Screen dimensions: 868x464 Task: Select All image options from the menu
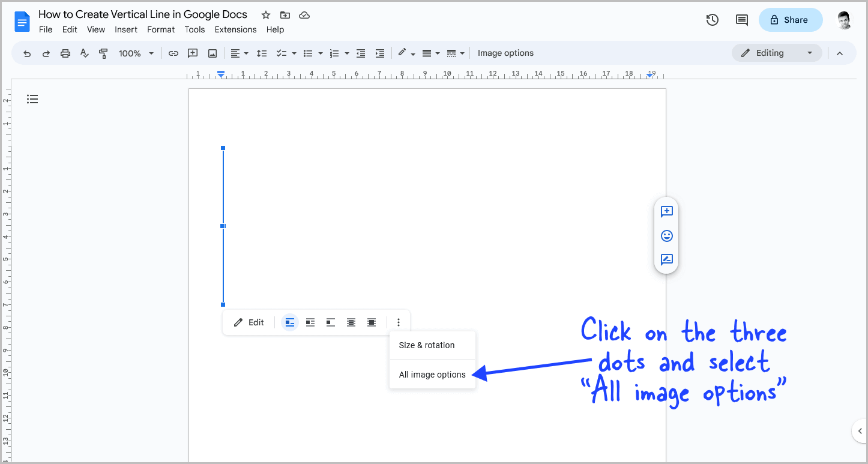tap(432, 374)
